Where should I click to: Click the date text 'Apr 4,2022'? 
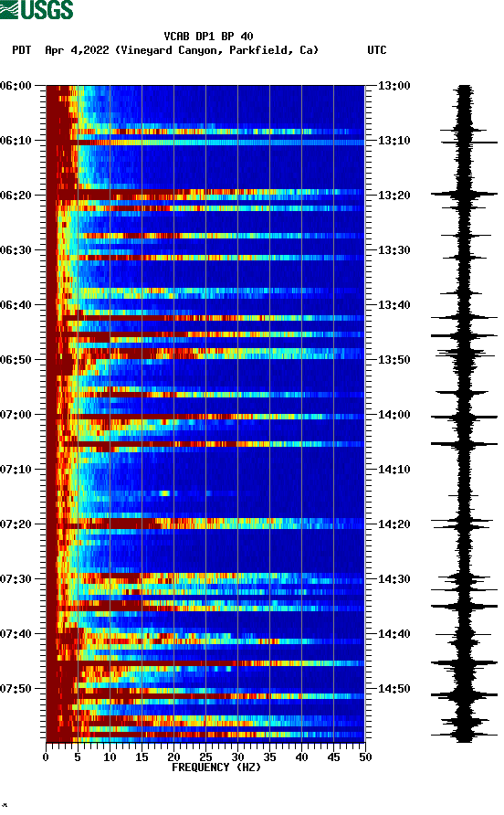(x=77, y=50)
